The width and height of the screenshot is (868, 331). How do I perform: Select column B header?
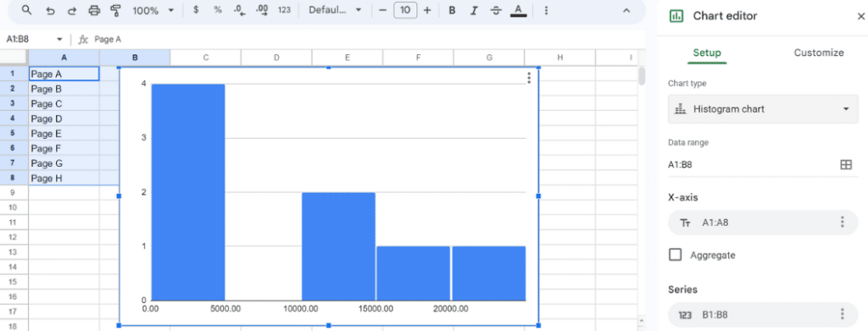[135, 58]
